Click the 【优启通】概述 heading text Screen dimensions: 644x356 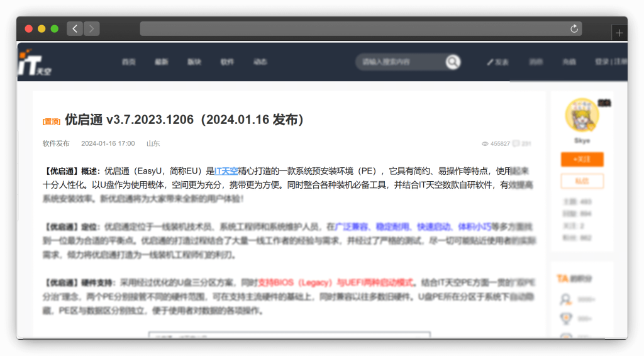[x=70, y=171]
